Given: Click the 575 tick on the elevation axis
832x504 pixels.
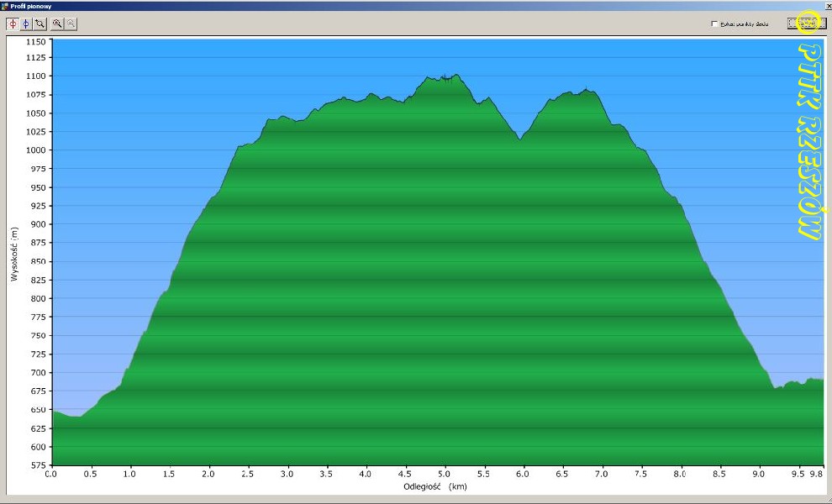Looking at the screenshot, I should (x=39, y=465).
